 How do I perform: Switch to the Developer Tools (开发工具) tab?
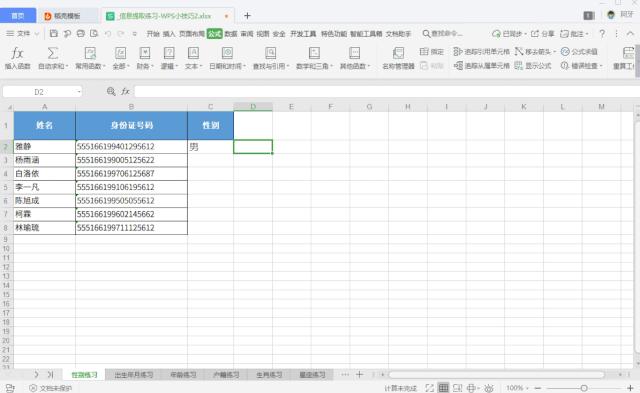tap(303, 34)
